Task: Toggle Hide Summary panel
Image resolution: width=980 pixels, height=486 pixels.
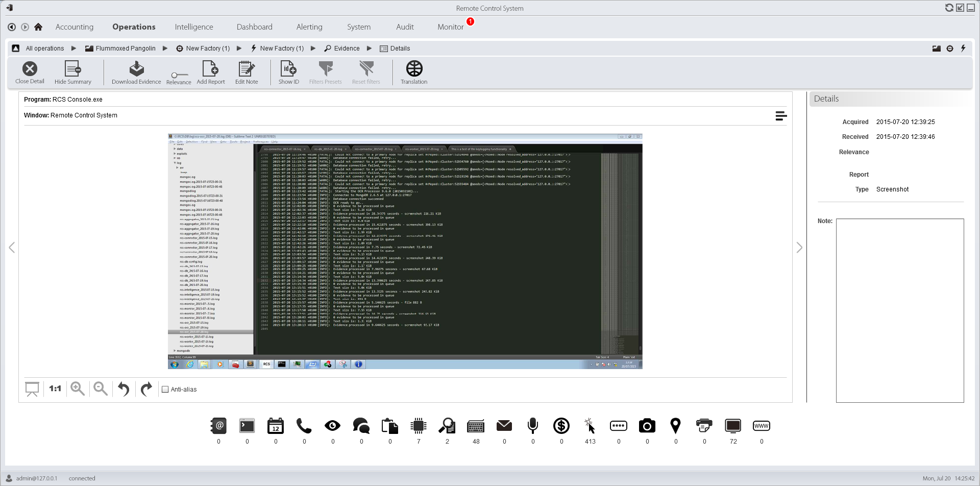Action: pyautogui.click(x=73, y=69)
